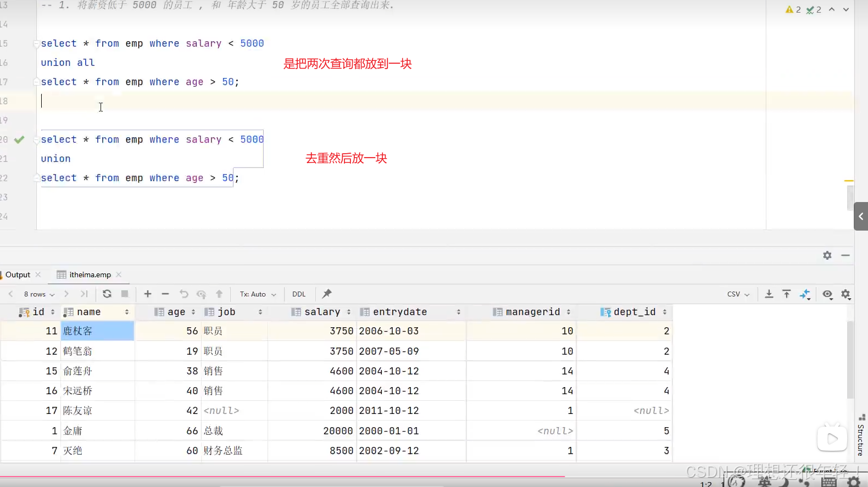Select the age cell 66
Image resolution: width=868 pixels, height=487 pixels.
coord(168,431)
